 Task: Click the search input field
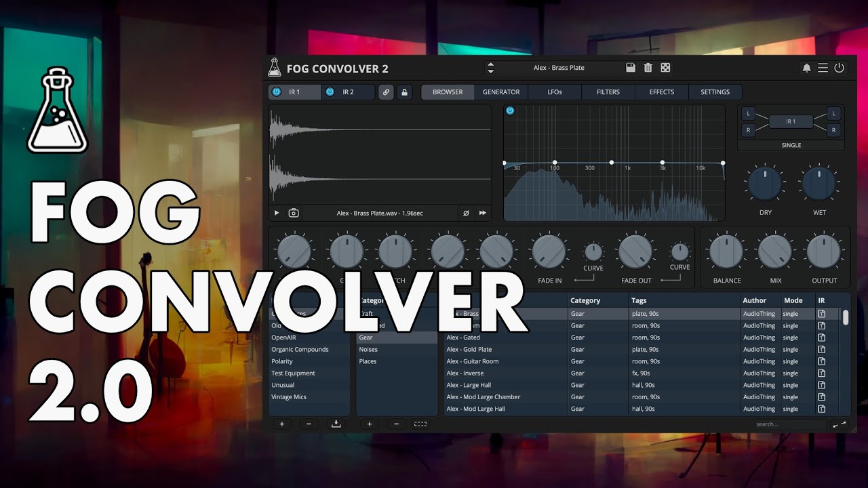click(x=790, y=424)
